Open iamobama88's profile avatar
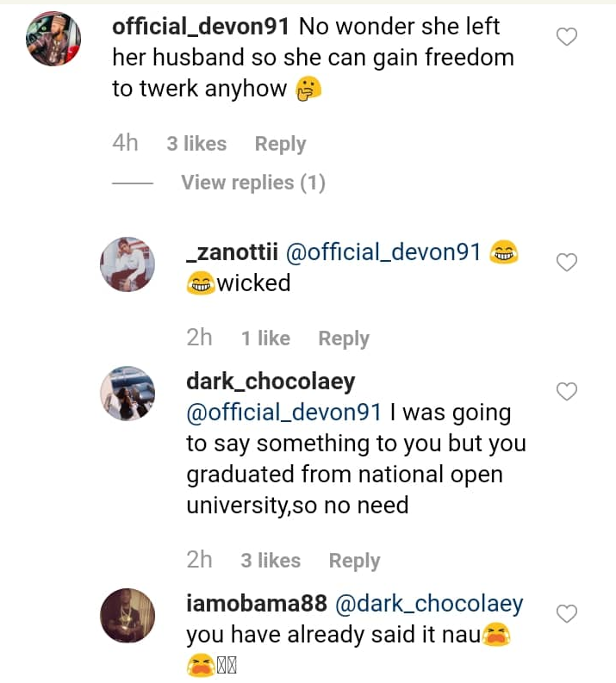 point(128,616)
